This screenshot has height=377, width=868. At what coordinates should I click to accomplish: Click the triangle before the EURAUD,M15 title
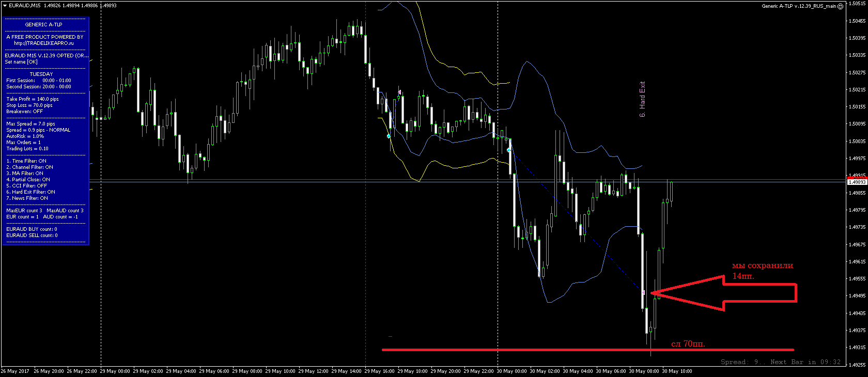[x=5, y=6]
